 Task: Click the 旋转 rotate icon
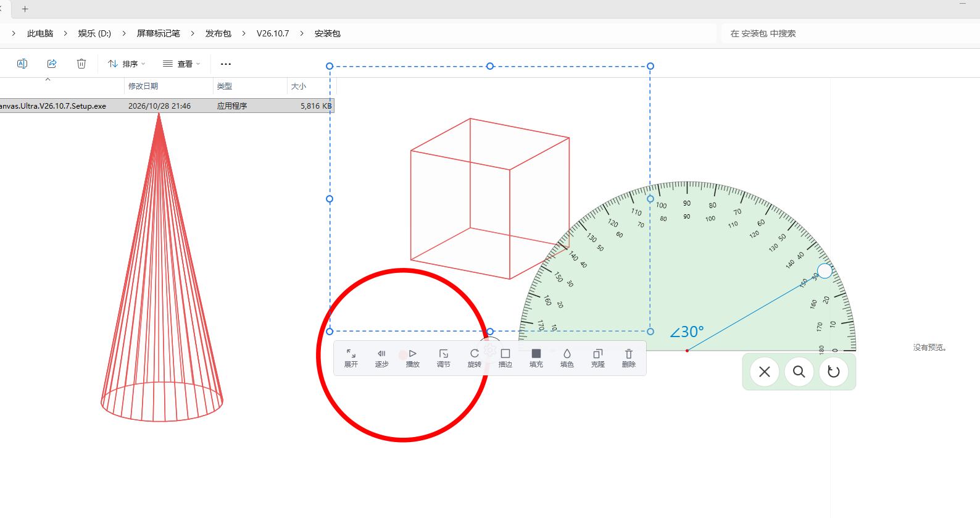475,358
